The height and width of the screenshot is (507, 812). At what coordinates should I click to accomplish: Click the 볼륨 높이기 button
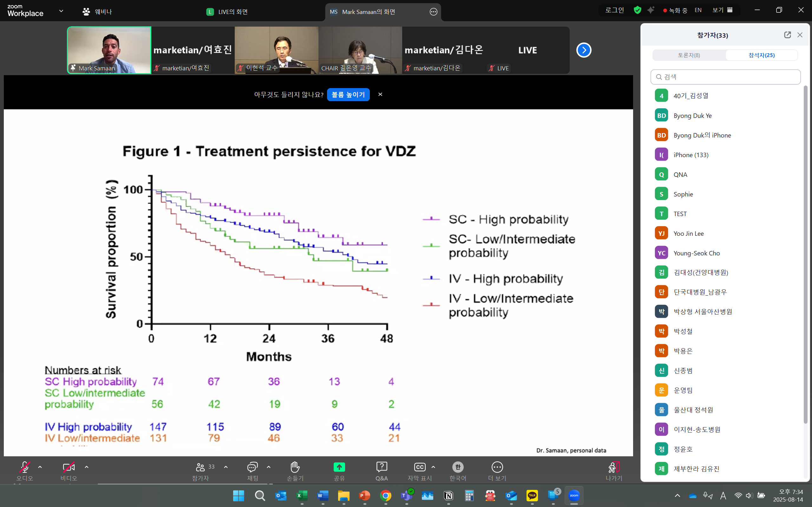pos(348,94)
